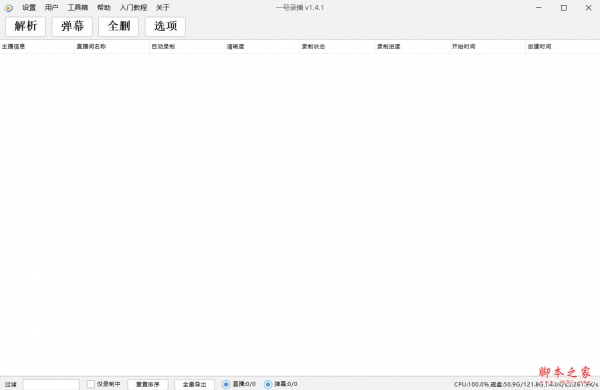This screenshot has height=390, width=600.
Task: Click the 全删 button
Action: [119, 26]
